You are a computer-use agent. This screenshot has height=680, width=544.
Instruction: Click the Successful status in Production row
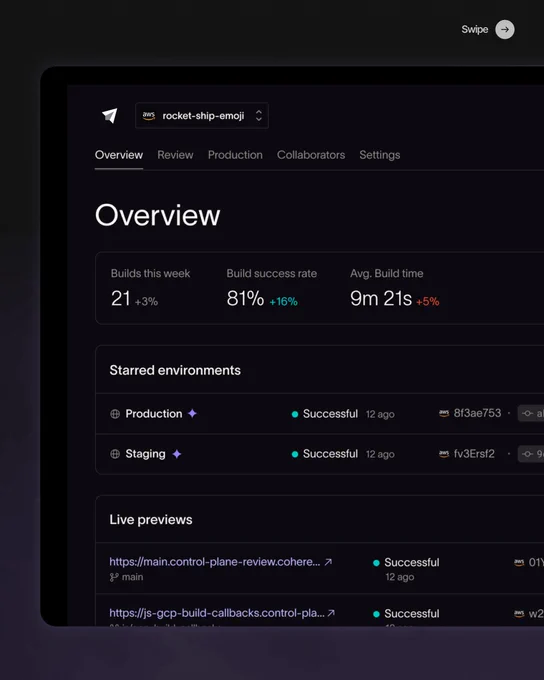coord(325,414)
